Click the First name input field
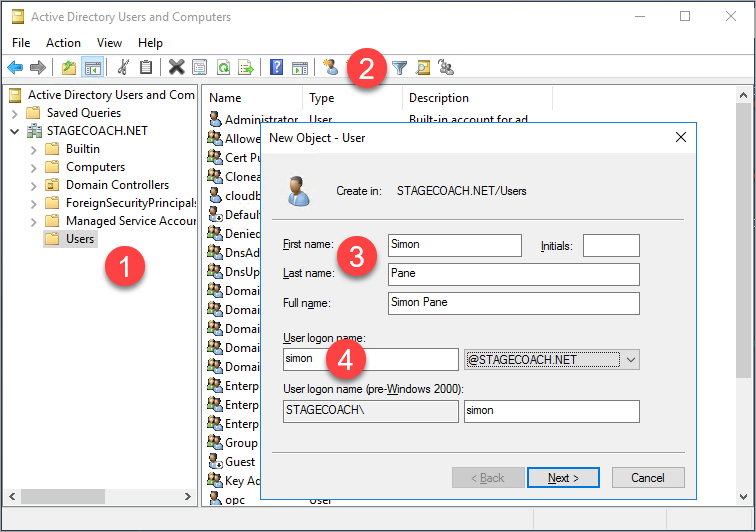This screenshot has width=756, height=532. (454, 245)
